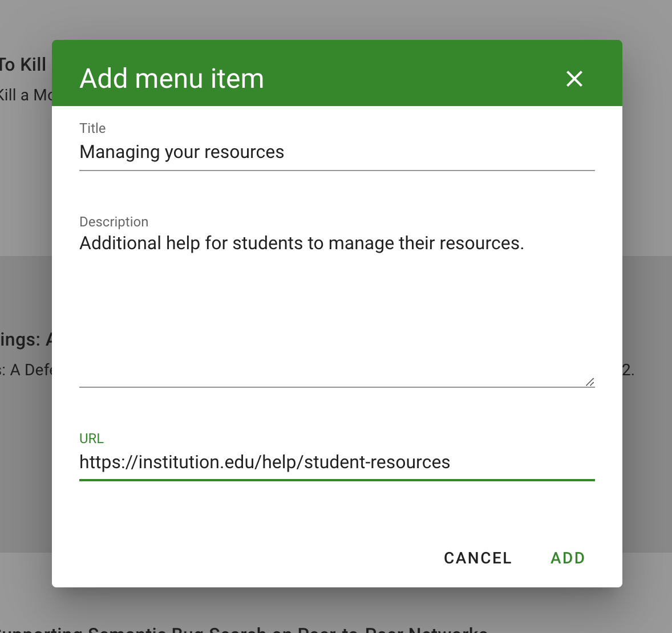
Task: Click the 'Add menu item' dialog heading
Action: [x=172, y=79]
